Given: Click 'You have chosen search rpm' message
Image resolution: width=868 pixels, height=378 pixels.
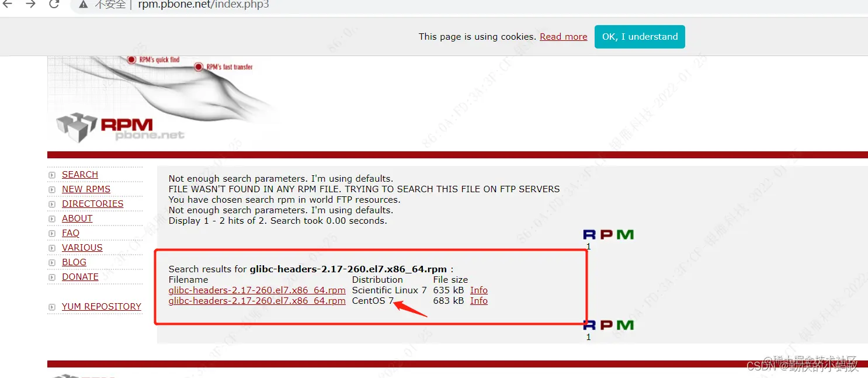Looking at the screenshot, I should tap(284, 200).
